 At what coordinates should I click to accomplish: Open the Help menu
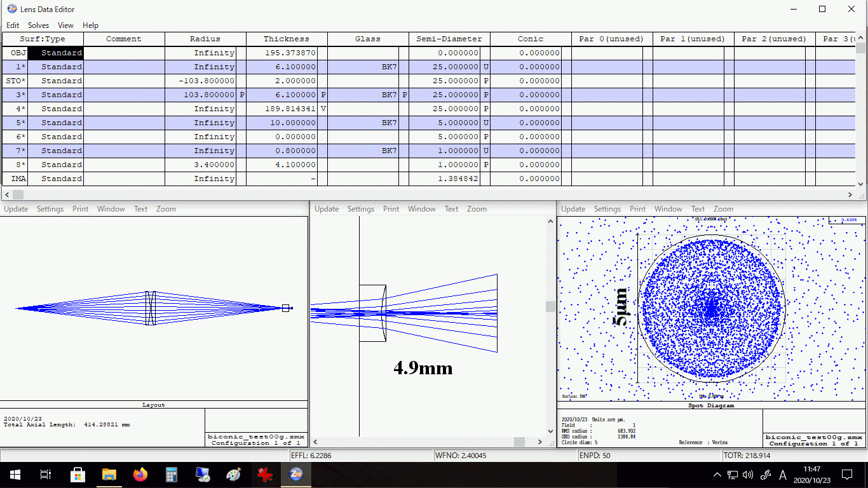pyautogui.click(x=91, y=25)
